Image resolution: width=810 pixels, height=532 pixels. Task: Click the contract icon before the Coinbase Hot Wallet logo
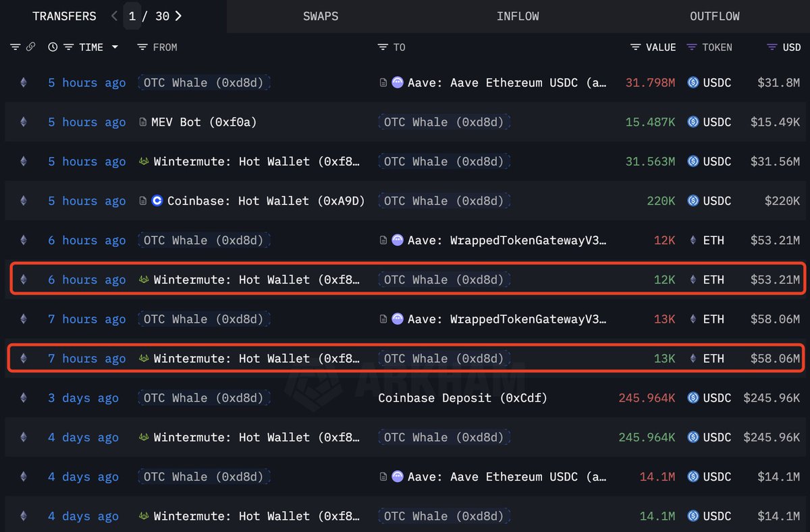142,201
